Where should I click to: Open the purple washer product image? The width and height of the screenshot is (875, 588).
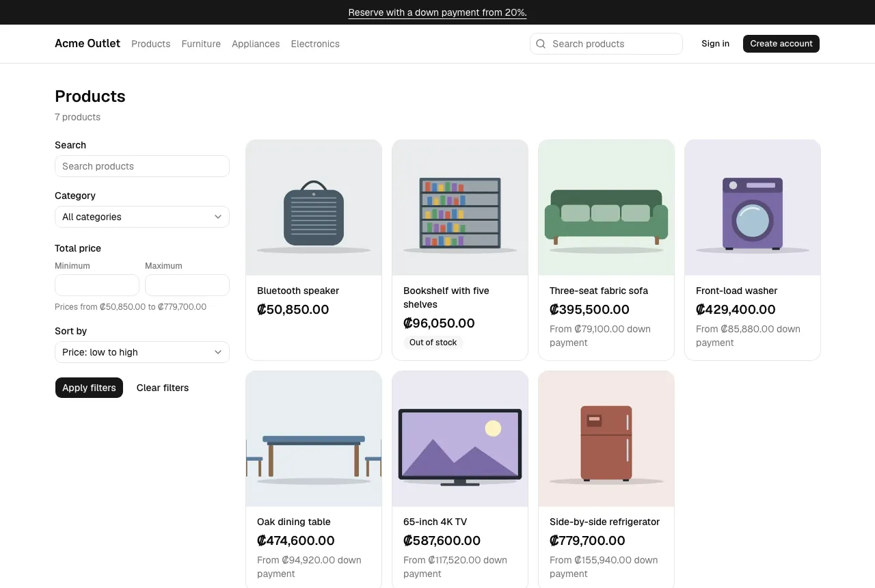753,208
